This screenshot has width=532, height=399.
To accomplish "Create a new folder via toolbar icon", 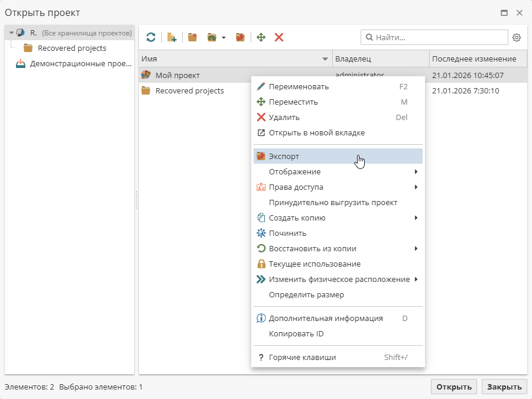I will coord(192,37).
